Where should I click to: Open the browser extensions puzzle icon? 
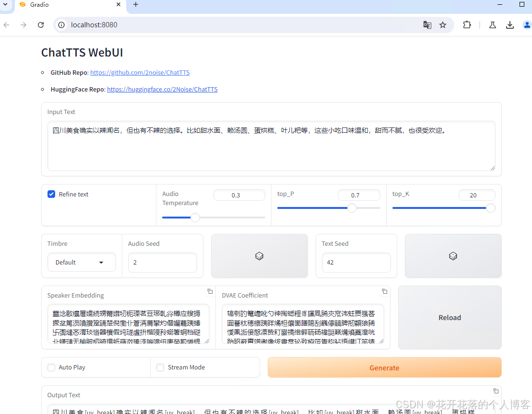(x=467, y=25)
